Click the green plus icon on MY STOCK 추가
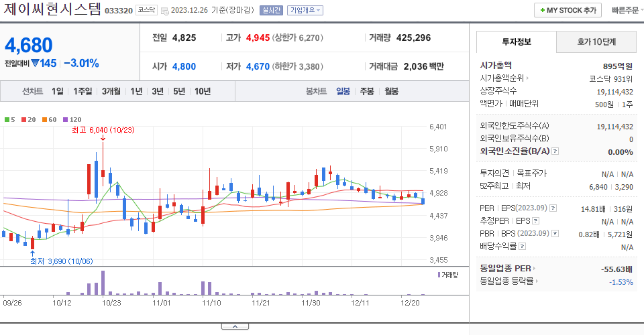Image resolution: width=644 pixels, height=335 pixels. click(543, 10)
